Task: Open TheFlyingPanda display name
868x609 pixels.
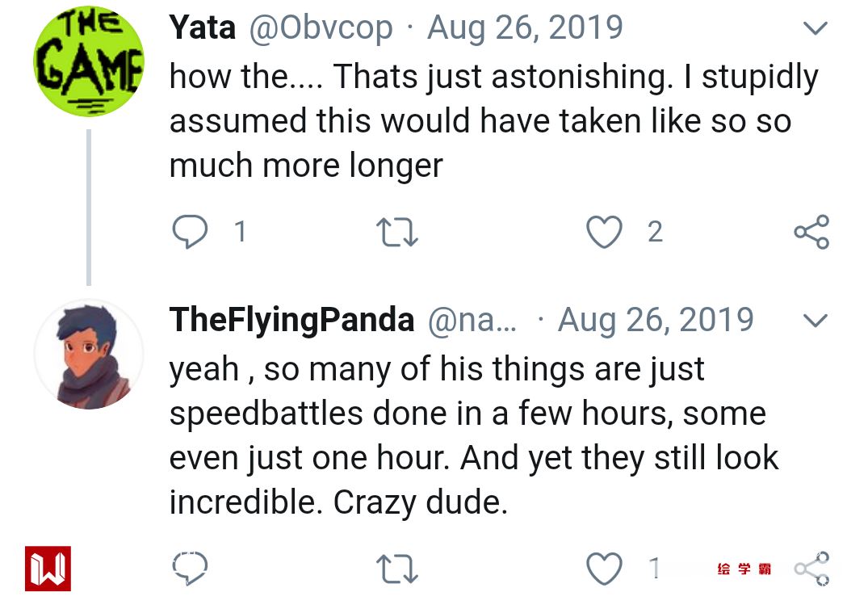Action: [291, 321]
